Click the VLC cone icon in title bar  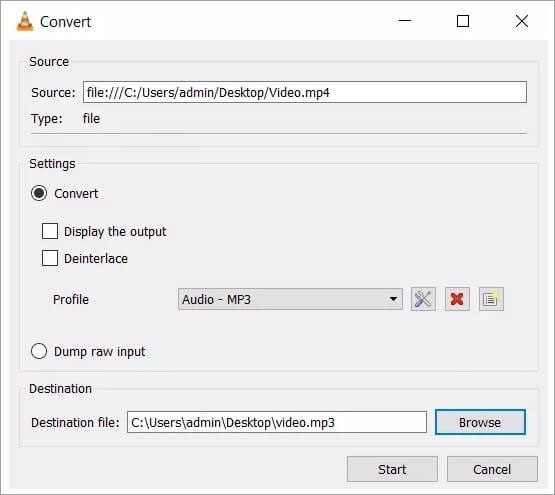pyautogui.click(x=25, y=22)
